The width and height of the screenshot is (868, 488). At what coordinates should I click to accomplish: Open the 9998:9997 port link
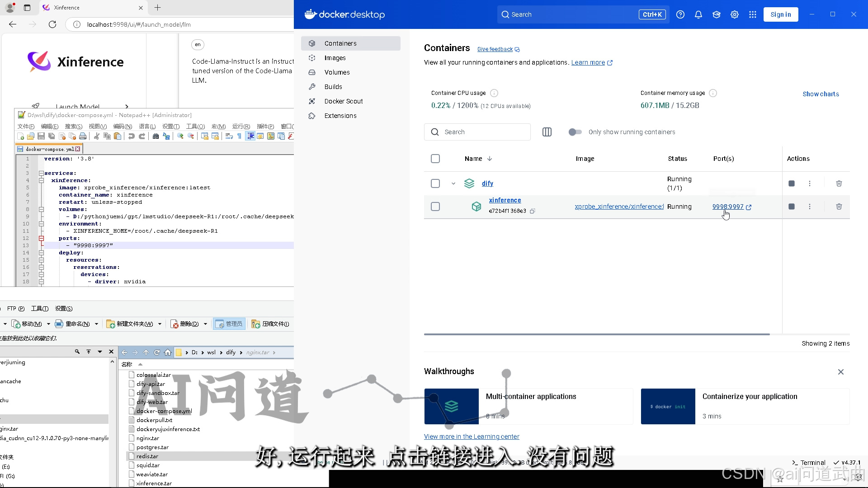pos(727,206)
